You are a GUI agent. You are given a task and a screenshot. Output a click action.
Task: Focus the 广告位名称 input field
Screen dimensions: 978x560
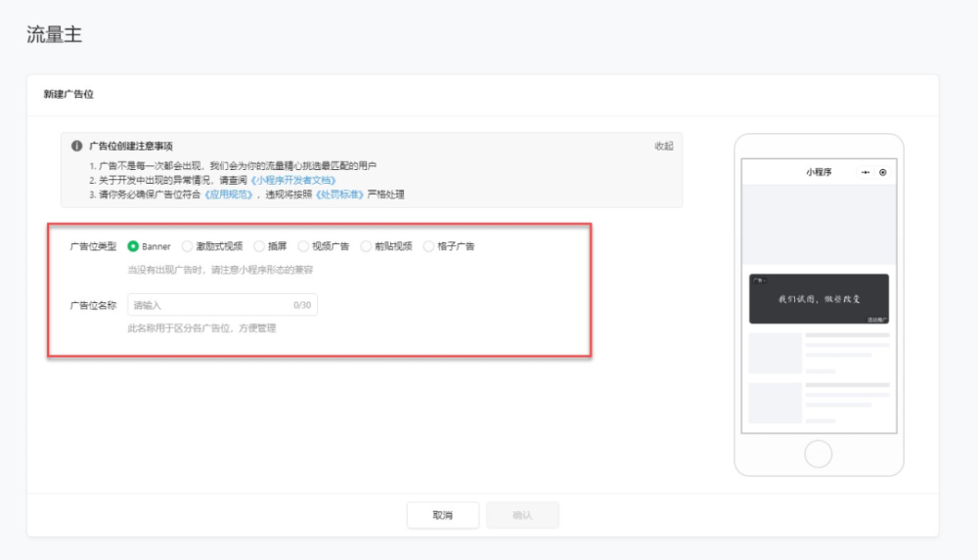pos(223,305)
